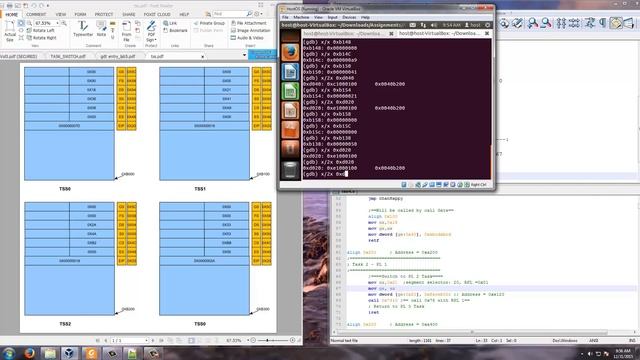Viewport: 640px width, 360px height.
Task: Click the search magnifier icon next to Find
Action: (249, 14)
